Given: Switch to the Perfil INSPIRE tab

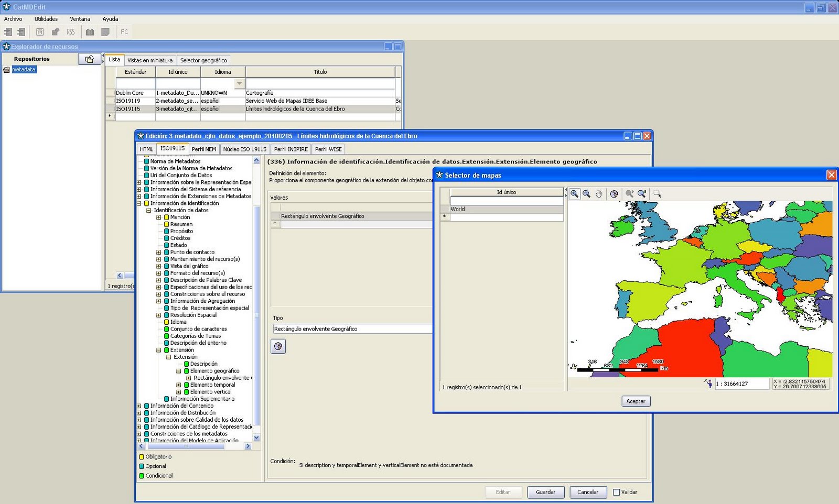Looking at the screenshot, I should coord(291,149).
